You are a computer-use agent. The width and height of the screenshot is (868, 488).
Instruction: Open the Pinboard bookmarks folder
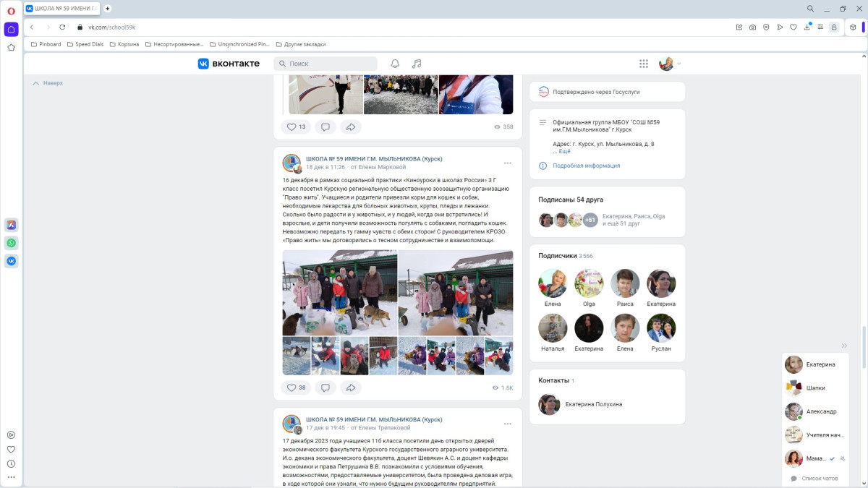46,44
